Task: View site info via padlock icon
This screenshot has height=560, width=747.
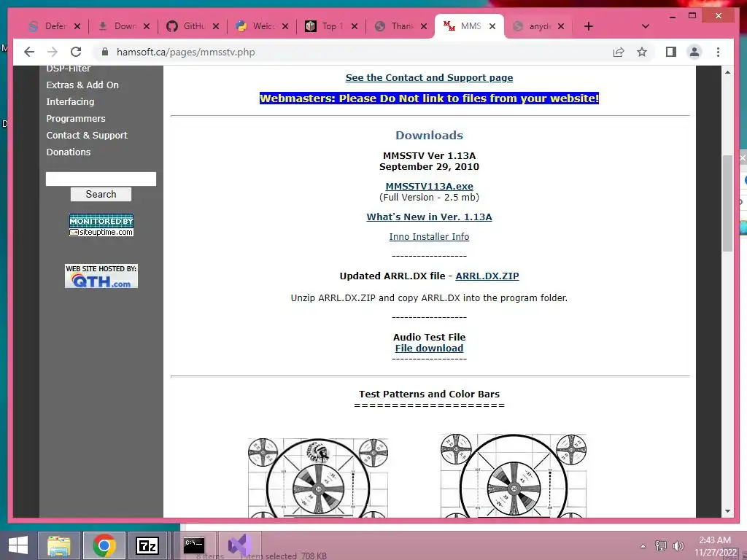Action: (x=105, y=52)
